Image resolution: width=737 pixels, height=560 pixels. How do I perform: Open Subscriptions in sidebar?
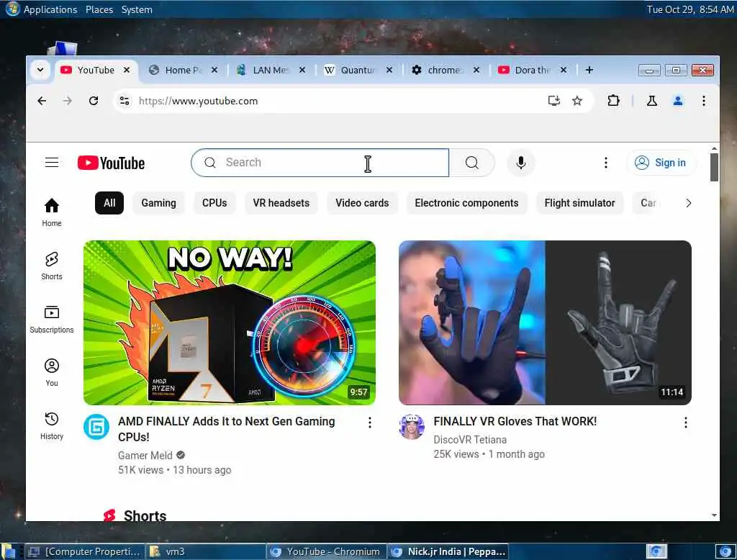click(x=52, y=320)
